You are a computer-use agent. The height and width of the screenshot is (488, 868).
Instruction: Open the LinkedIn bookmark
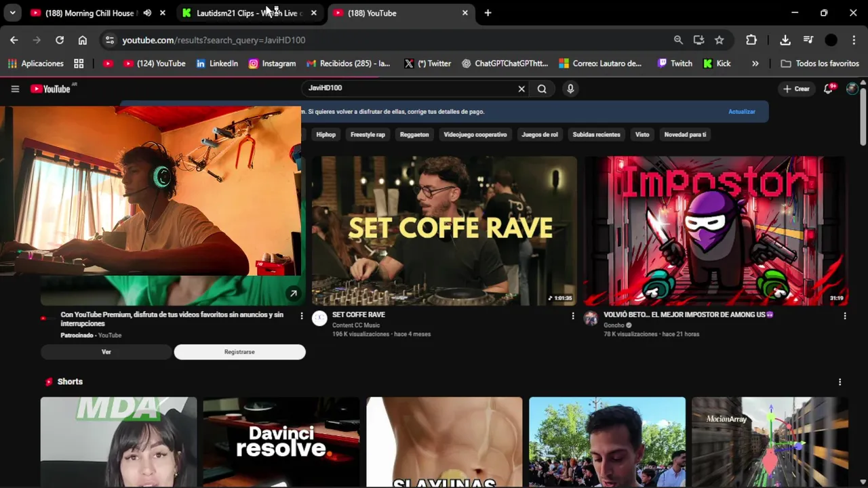(x=217, y=64)
